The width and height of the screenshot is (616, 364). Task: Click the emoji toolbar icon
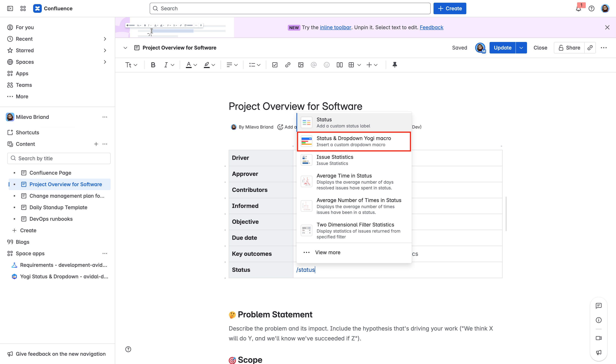[326, 65]
